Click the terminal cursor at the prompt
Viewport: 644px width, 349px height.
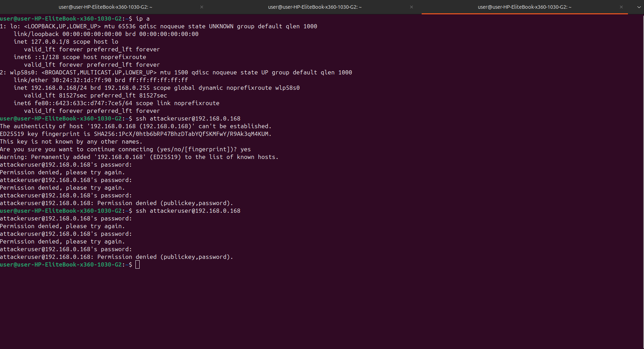click(x=137, y=264)
